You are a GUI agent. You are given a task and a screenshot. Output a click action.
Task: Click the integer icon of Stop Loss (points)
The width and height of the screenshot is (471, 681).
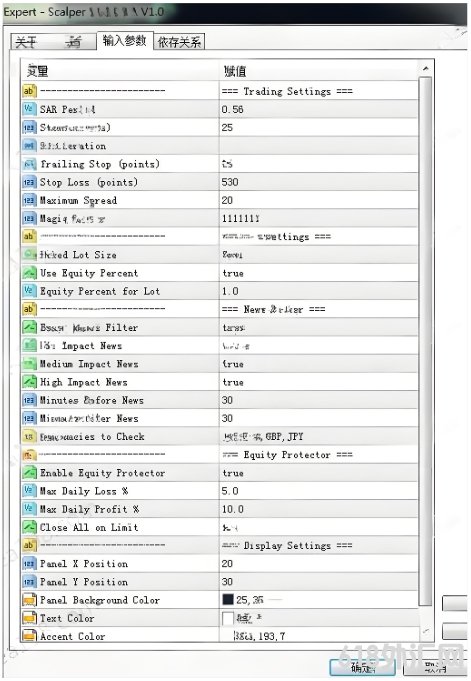[x=29, y=182]
